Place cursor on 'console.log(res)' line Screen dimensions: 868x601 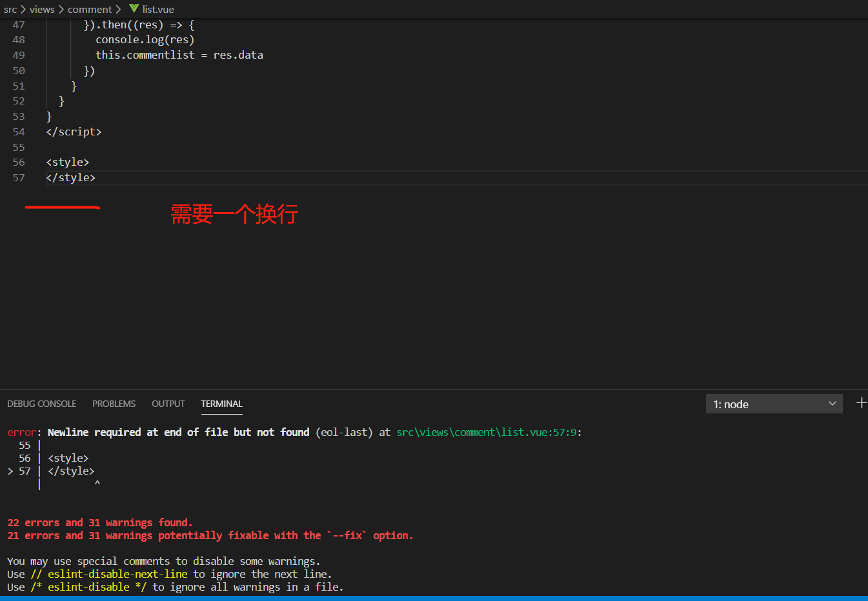point(145,39)
